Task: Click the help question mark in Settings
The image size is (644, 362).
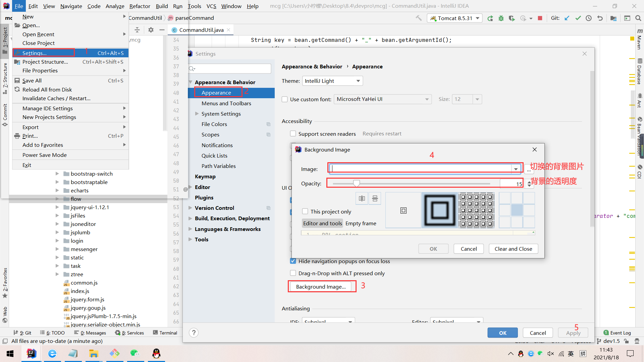Action: 194,333
